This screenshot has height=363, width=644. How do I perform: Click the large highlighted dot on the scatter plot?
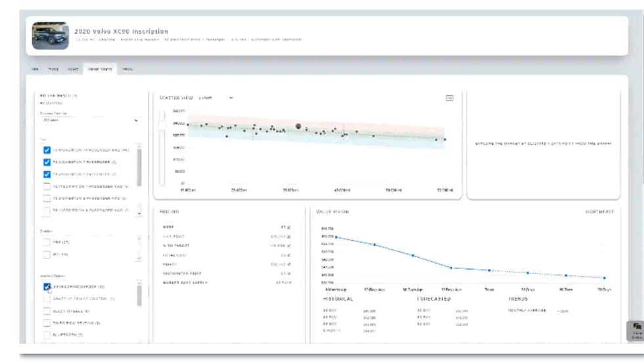(298, 126)
